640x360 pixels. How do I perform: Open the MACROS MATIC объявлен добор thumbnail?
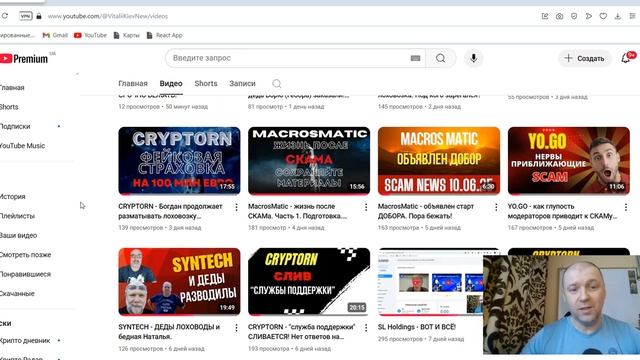coord(439,160)
